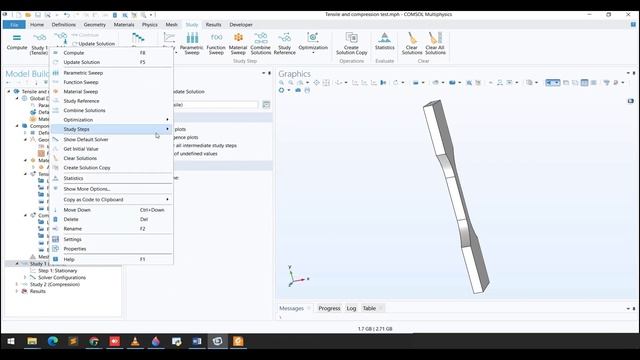Click Create Solution Copy icon
The height and width of the screenshot is (360, 640).
point(351,44)
